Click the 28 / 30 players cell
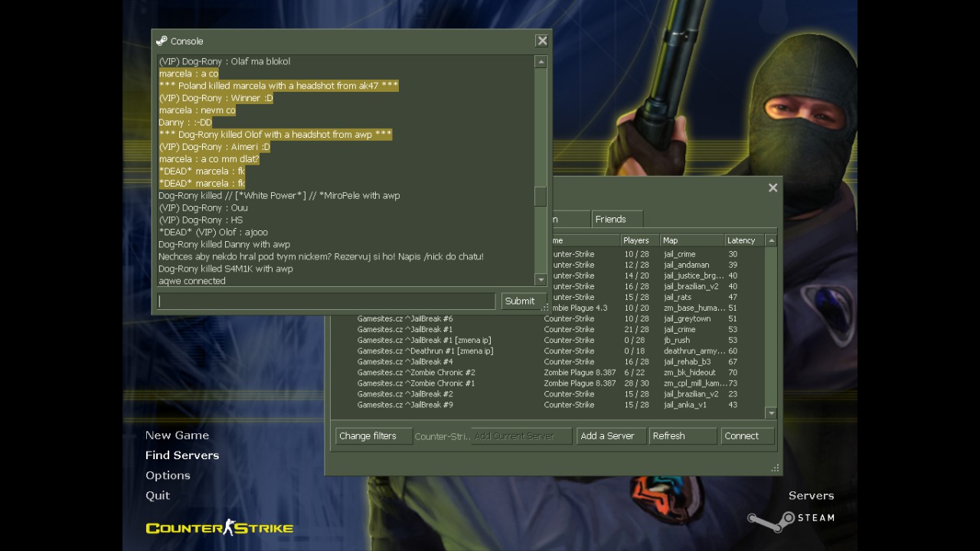The width and height of the screenshot is (980, 551). [636, 383]
